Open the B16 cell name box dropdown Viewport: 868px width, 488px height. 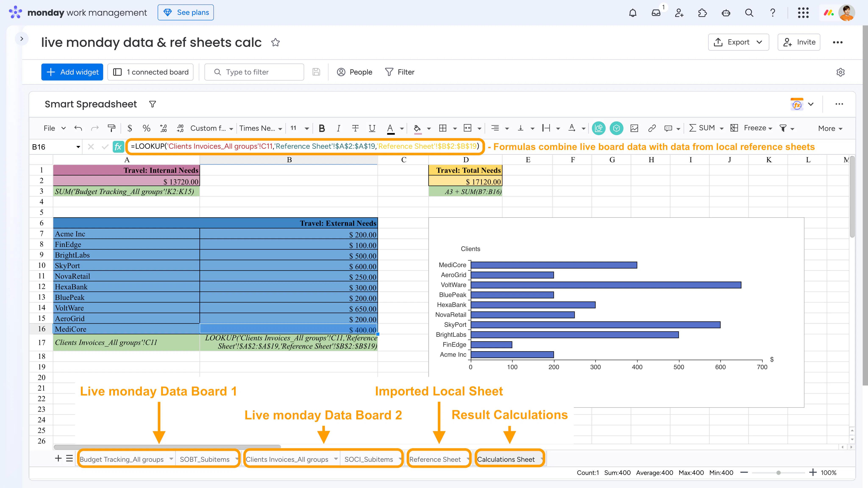[x=78, y=147]
